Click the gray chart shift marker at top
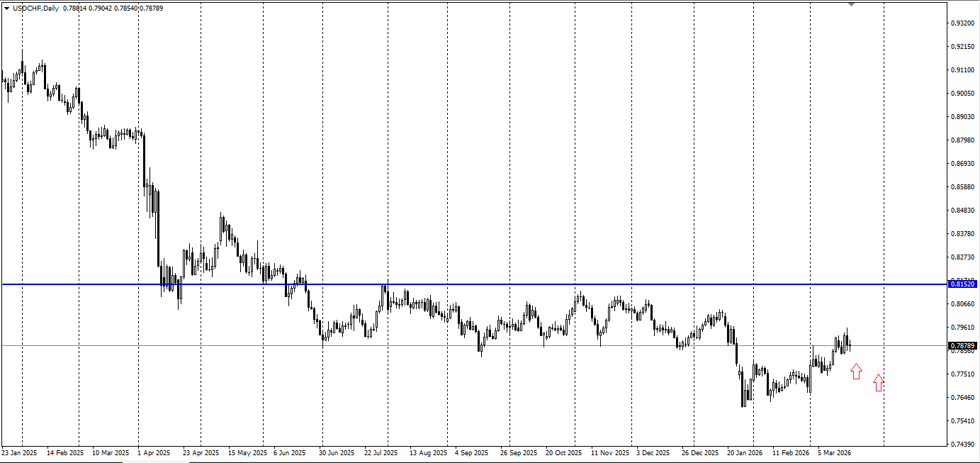This screenshot has height=463, width=980. [851, 4]
